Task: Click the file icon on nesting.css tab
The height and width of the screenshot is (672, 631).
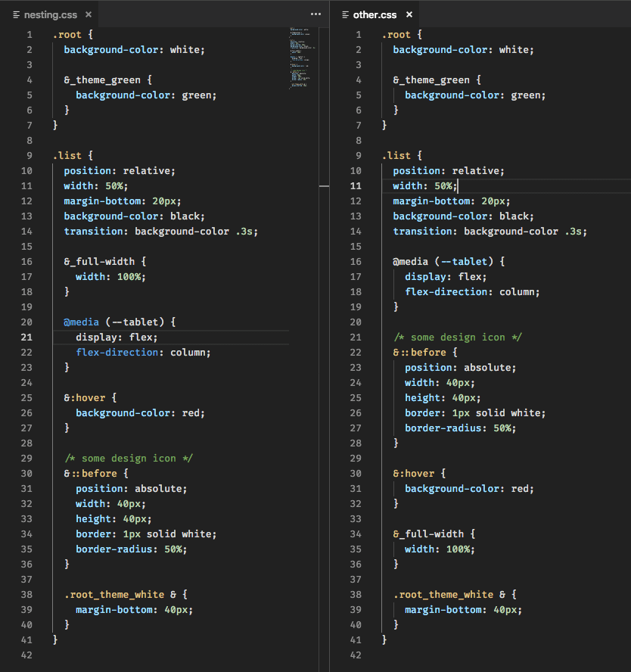Action: (x=17, y=15)
